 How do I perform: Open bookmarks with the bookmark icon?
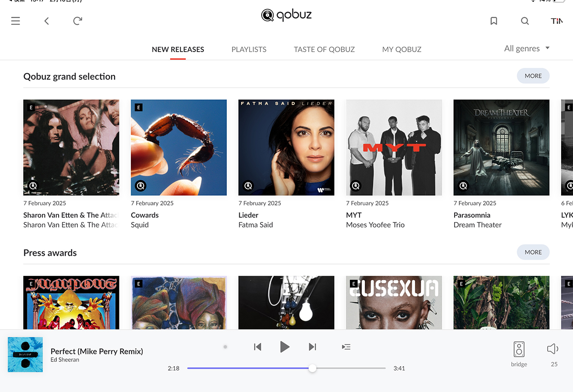(x=494, y=21)
